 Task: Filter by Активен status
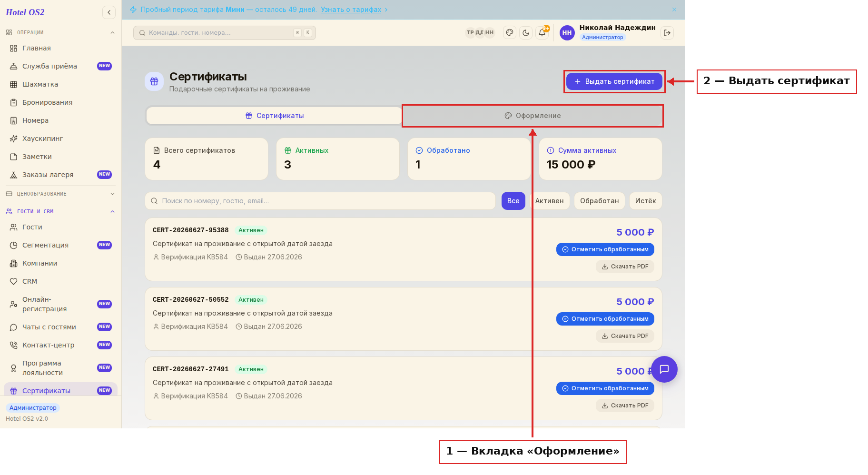pyautogui.click(x=550, y=201)
